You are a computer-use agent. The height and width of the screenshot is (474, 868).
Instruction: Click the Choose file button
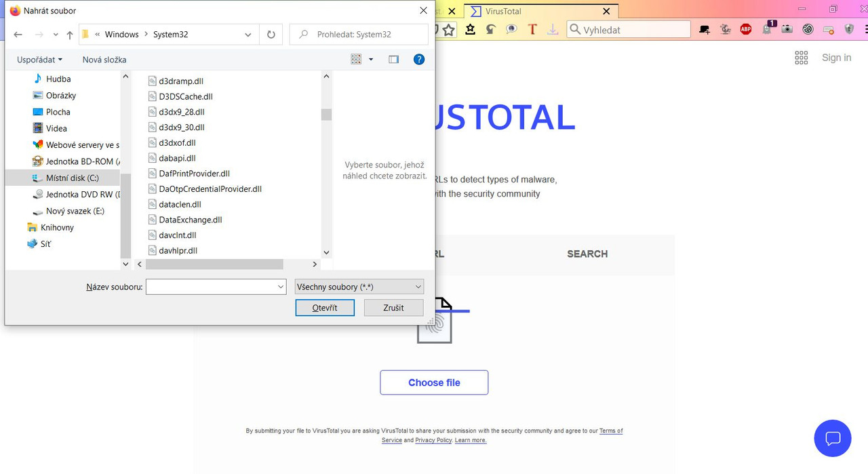(x=434, y=382)
